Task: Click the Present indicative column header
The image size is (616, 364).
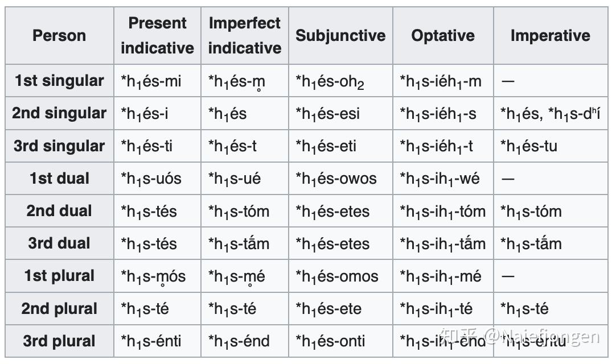Action: point(157,35)
